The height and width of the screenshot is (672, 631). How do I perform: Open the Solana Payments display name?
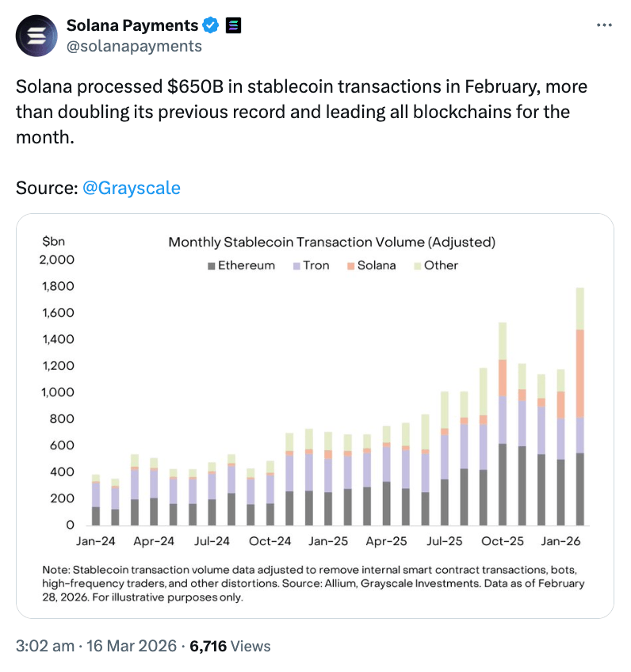click(x=132, y=26)
